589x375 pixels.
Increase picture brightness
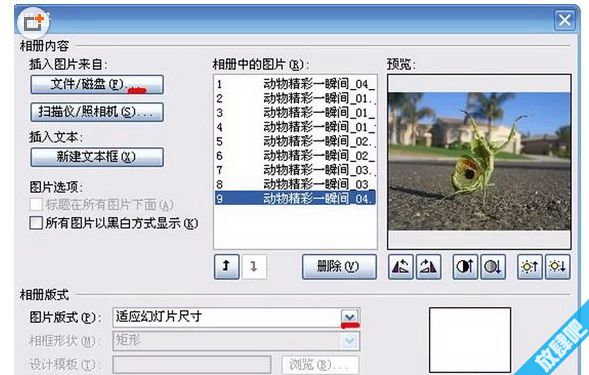[x=530, y=267]
